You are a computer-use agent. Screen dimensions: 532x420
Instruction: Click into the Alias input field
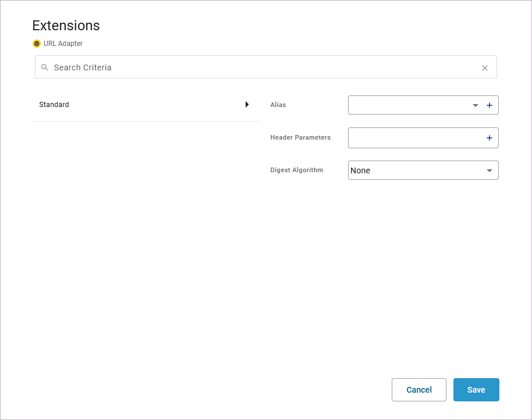click(407, 105)
